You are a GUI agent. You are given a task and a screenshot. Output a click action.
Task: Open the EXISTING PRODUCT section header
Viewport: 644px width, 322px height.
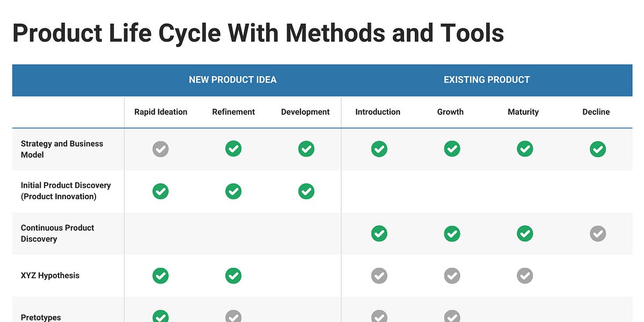coord(486,79)
